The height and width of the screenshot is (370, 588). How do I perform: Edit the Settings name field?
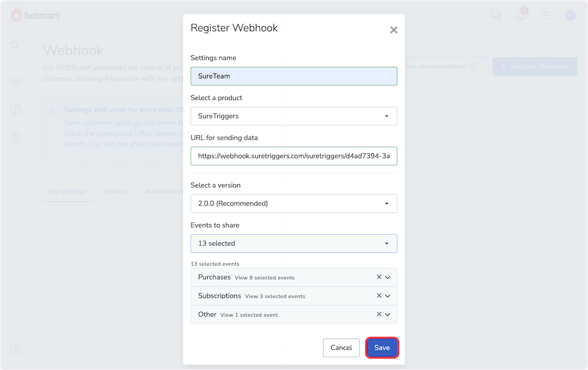pos(294,76)
